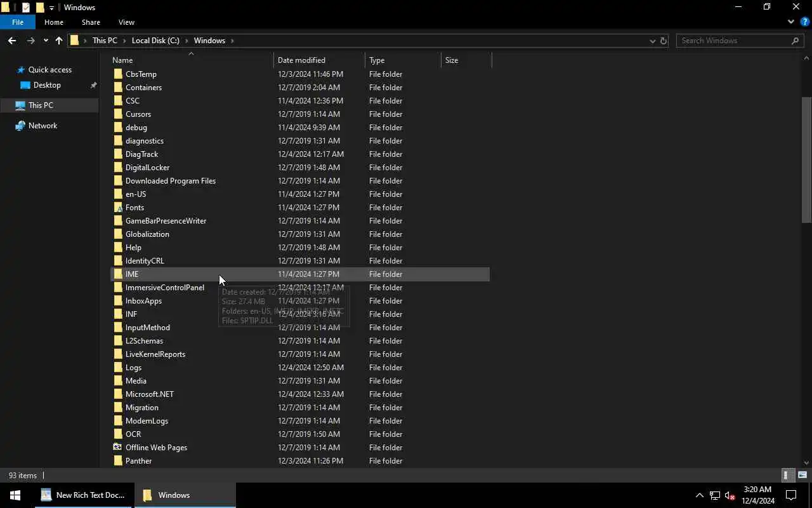812x508 pixels.
Task: Open the address bar history dropdown
Action: pos(652,41)
